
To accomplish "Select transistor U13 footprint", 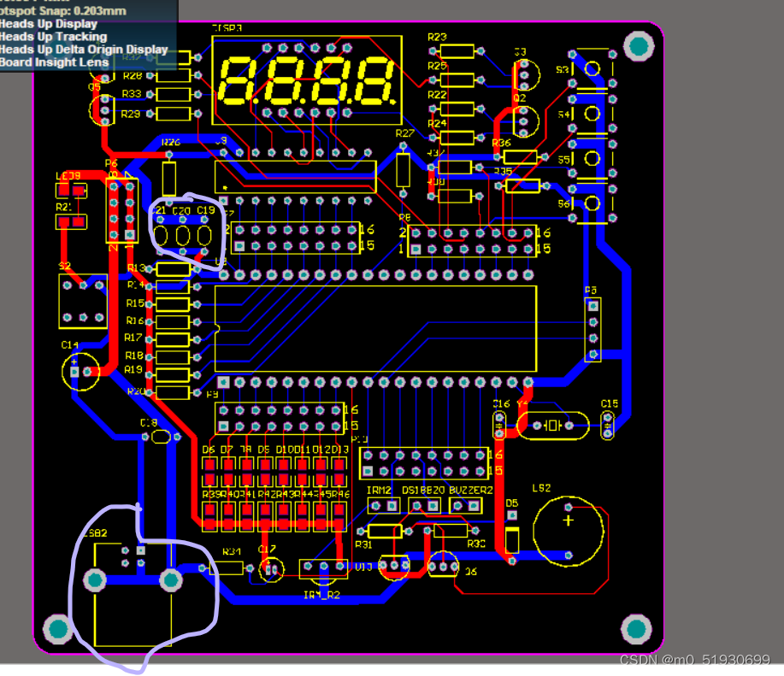I will click(x=394, y=567).
